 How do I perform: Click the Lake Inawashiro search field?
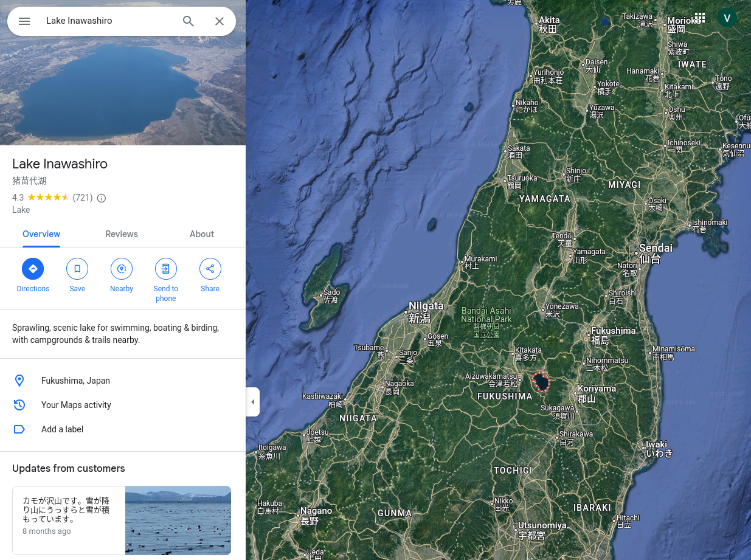tap(109, 21)
